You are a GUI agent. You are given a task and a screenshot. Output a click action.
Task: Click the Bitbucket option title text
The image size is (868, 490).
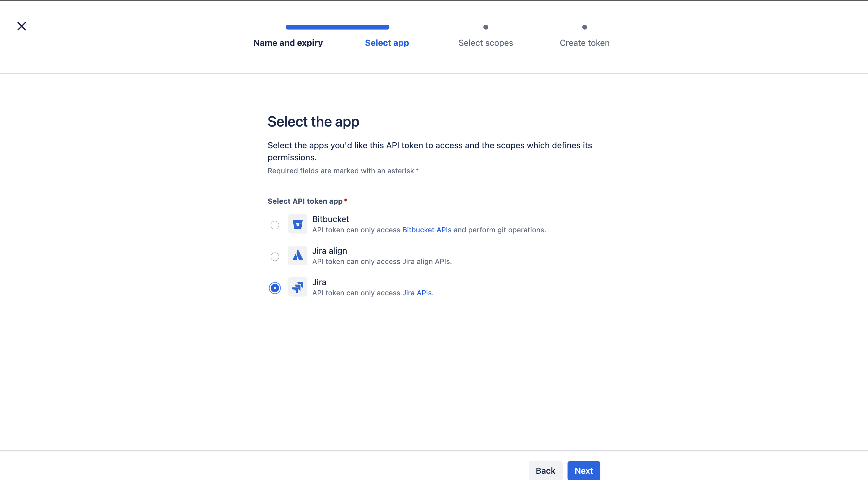pyautogui.click(x=330, y=219)
